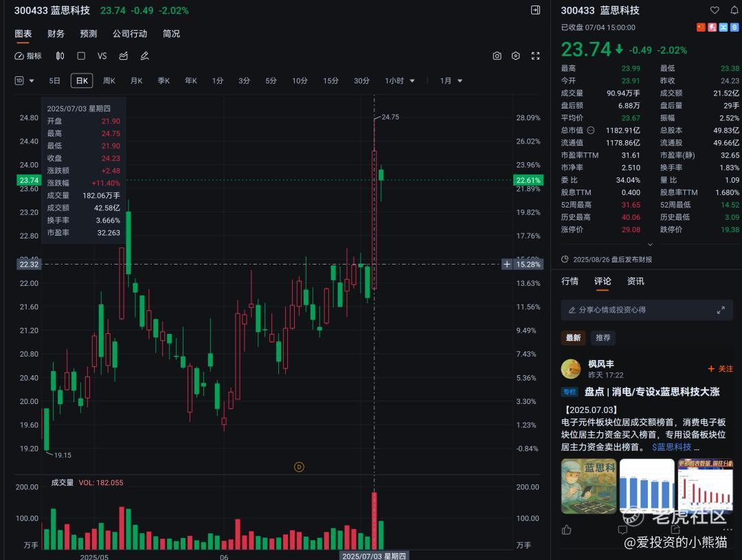Click the 成交量 VOL: 182.055 label

pos(87,483)
